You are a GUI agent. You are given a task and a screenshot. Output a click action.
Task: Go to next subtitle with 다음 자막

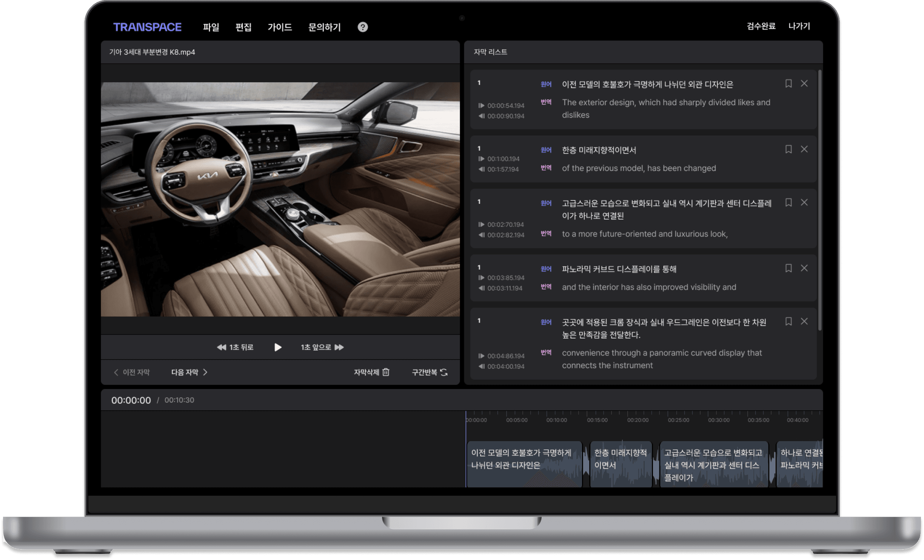pos(189,372)
